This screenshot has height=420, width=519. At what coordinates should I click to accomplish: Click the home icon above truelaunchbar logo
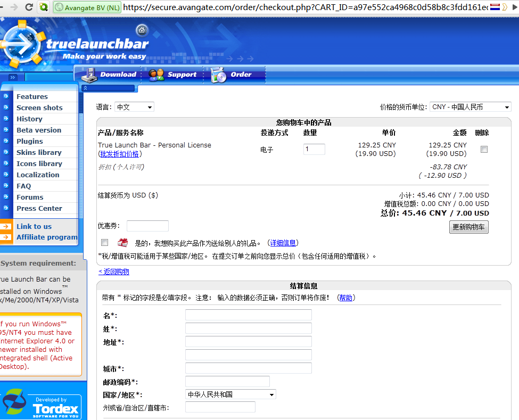tap(142, 30)
